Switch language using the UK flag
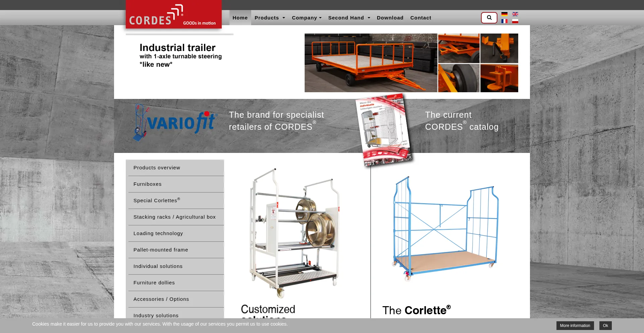 pos(515,14)
